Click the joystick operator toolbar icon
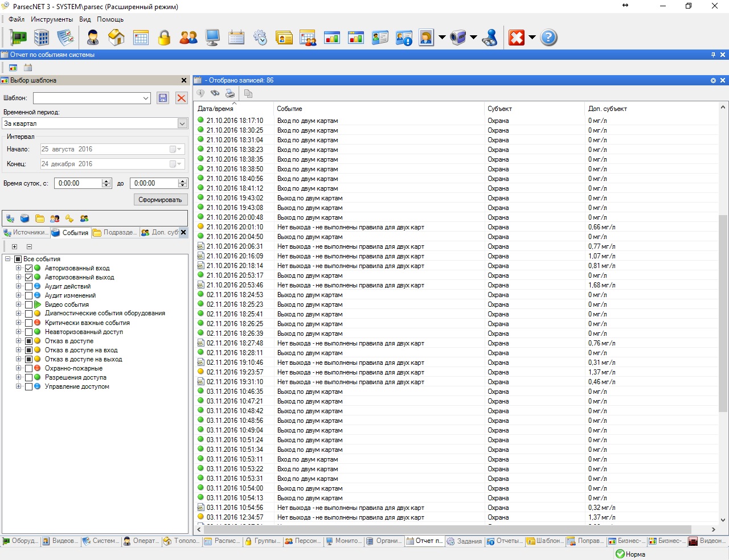729x560 pixels. pos(490,38)
